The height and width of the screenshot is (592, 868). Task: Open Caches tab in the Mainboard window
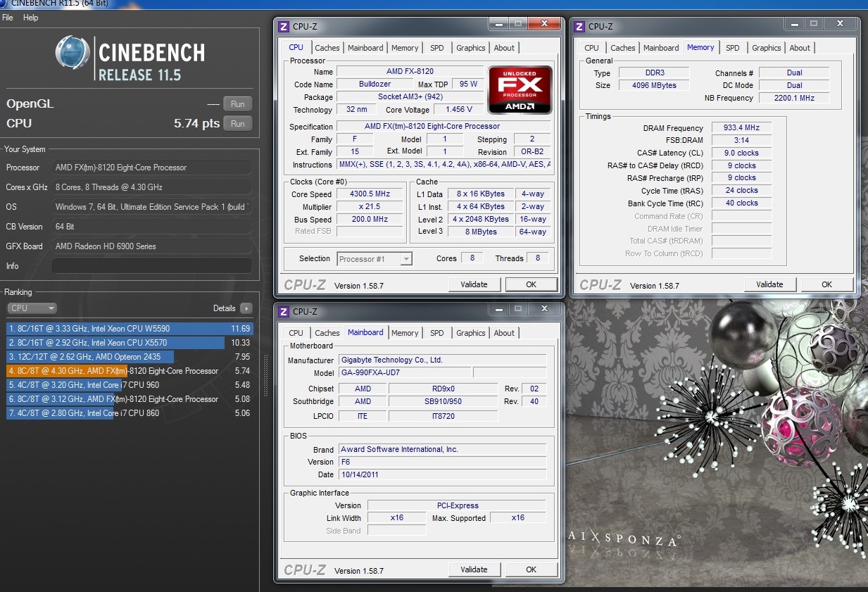click(327, 333)
